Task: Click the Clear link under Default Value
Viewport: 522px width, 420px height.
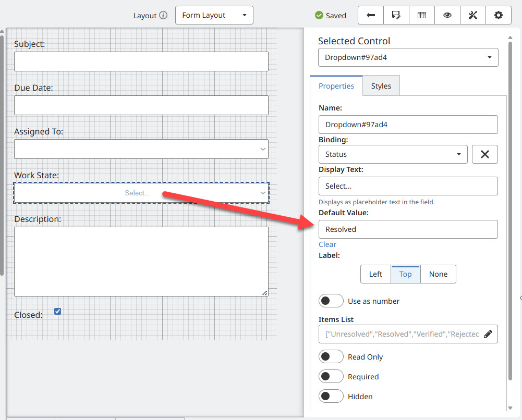Action: click(x=327, y=244)
